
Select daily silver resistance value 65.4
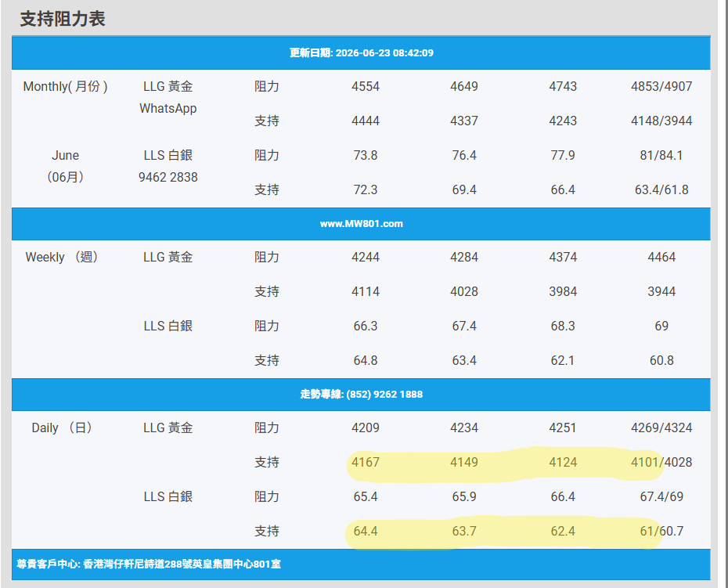(366, 496)
